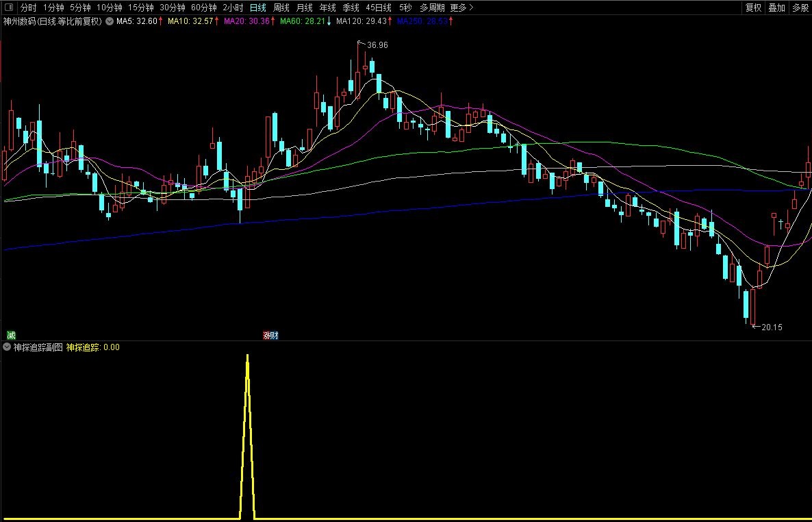
Task: Switch to 15分钟 period
Action: (141, 8)
